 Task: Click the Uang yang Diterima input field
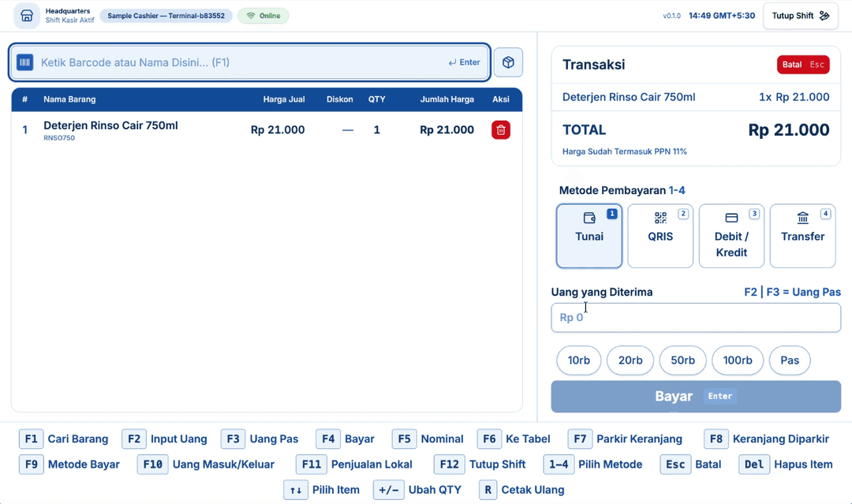point(696,318)
